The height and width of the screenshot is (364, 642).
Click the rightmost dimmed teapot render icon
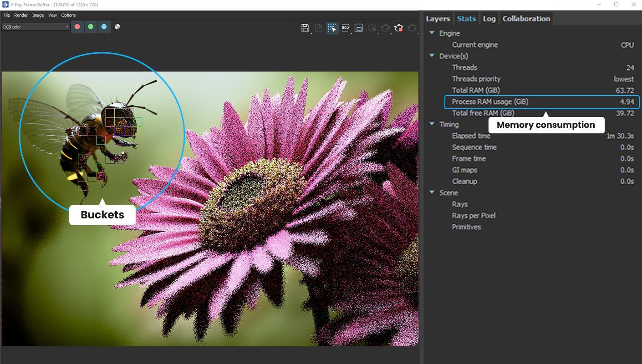tap(412, 28)
